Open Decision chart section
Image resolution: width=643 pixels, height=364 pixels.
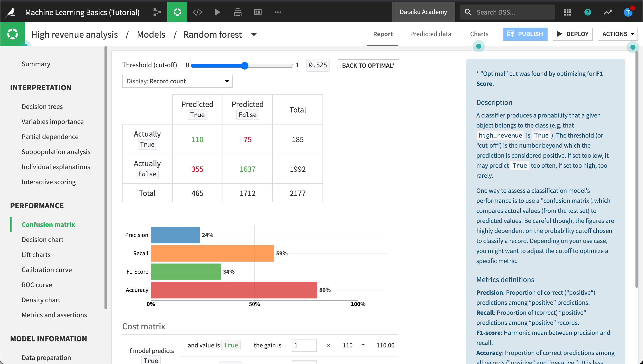[42, 240]
